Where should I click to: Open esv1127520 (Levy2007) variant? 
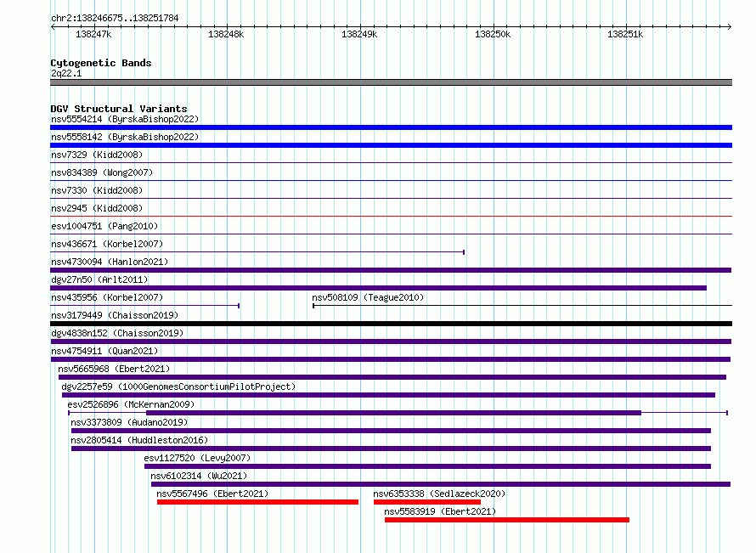point(197,458)
